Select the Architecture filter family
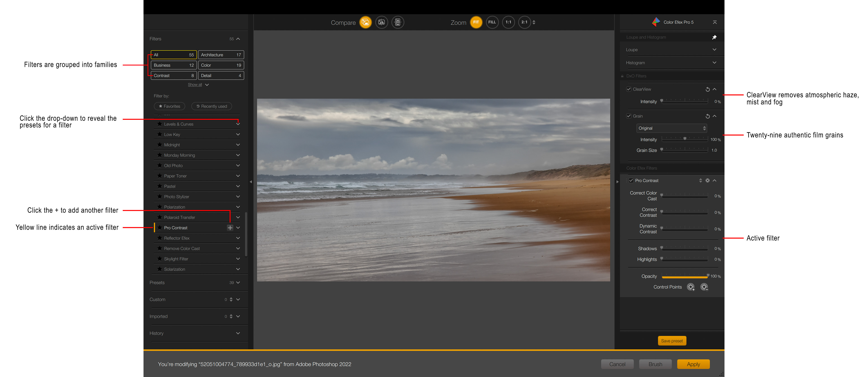 pos(221,55)
